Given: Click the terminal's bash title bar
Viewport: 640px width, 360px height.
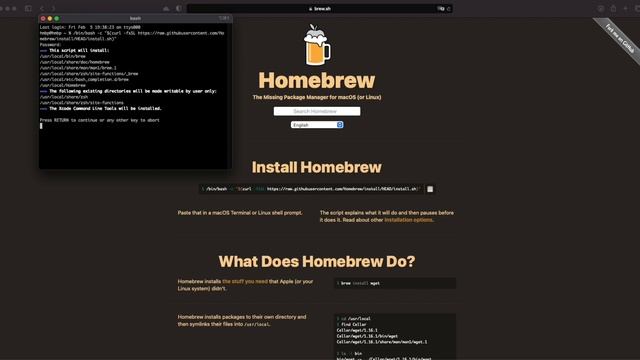Looking at the screenshot, I should coord(135,18).
